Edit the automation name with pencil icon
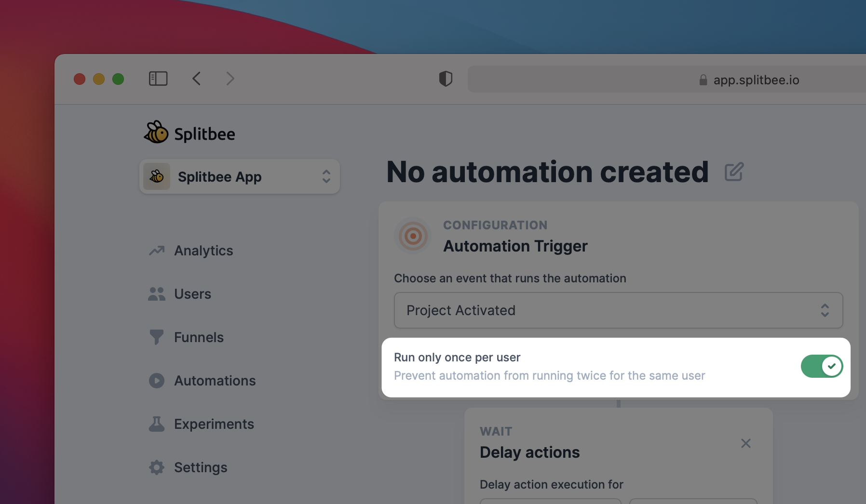 click(734, 172)
